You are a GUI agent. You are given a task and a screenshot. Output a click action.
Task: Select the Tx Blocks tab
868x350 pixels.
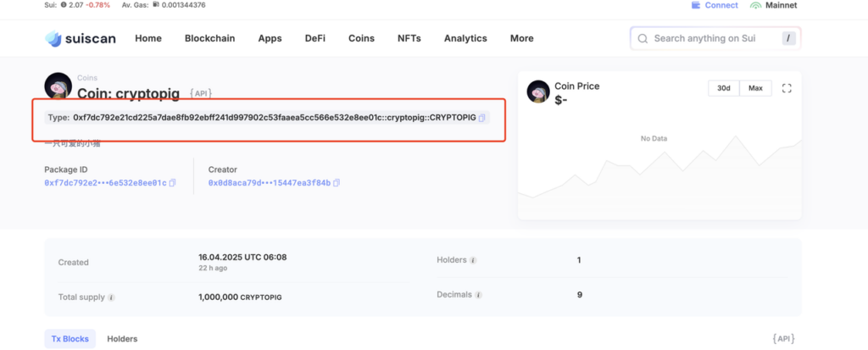70,339
